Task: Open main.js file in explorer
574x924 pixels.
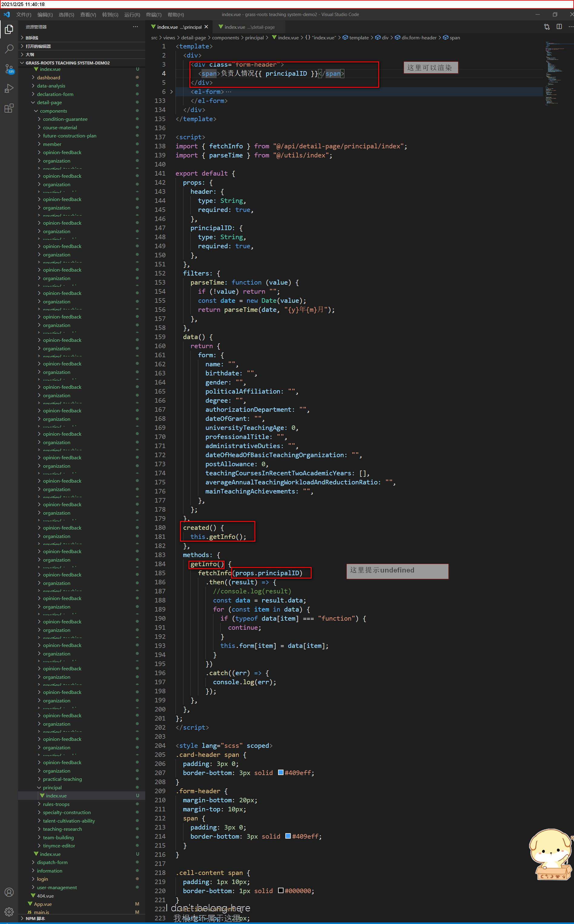Action: pyautogui.click(x=82, y=912)
